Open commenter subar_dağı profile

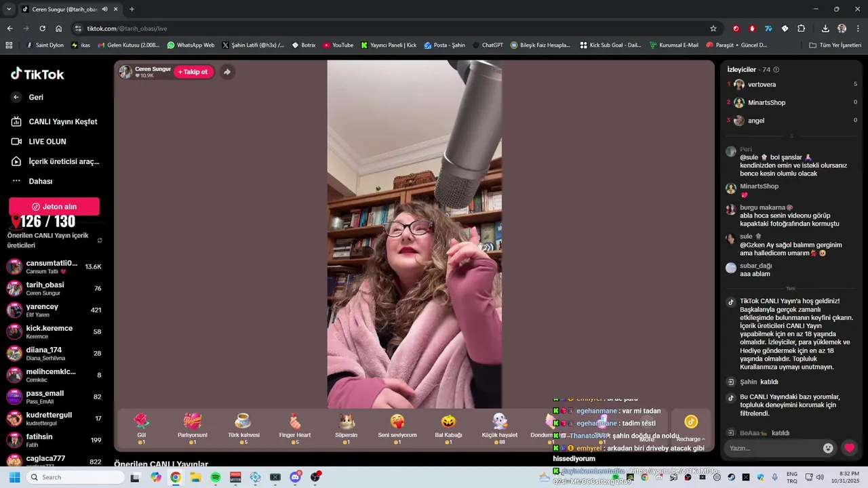point(731,268)
